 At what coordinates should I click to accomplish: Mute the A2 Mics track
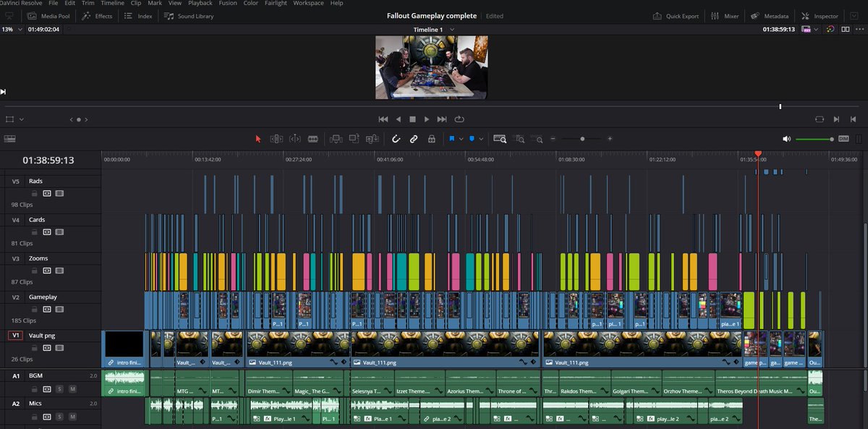tap(72, 417)
